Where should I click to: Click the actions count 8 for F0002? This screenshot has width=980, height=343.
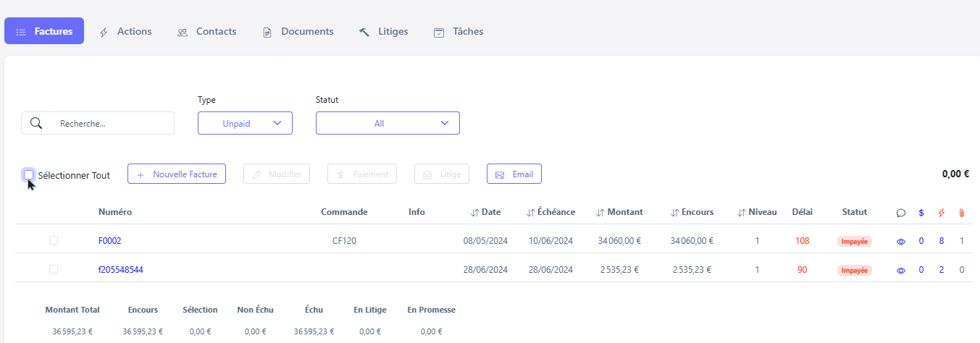(942, 241)
